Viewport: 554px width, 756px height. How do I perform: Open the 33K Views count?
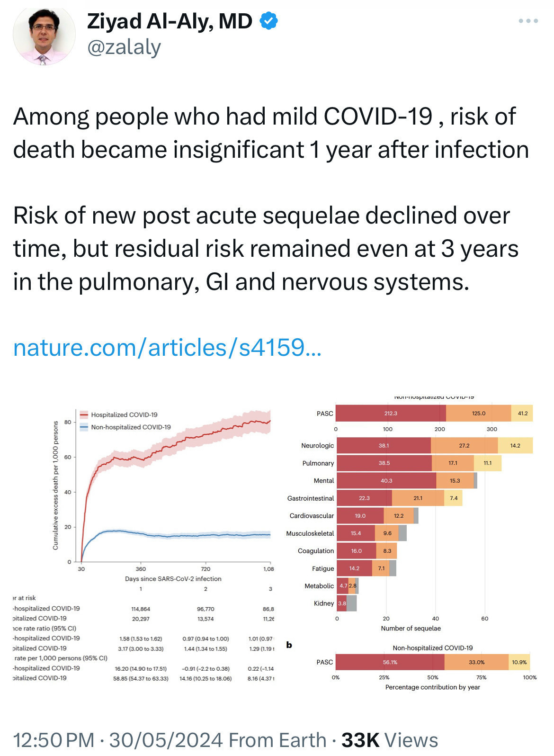coord(389,739)
